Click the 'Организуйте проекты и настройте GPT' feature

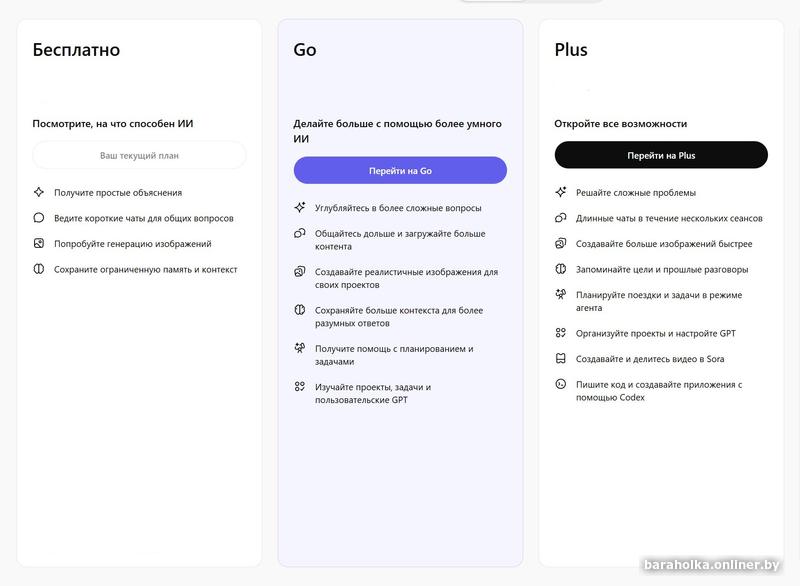(655, 333)
